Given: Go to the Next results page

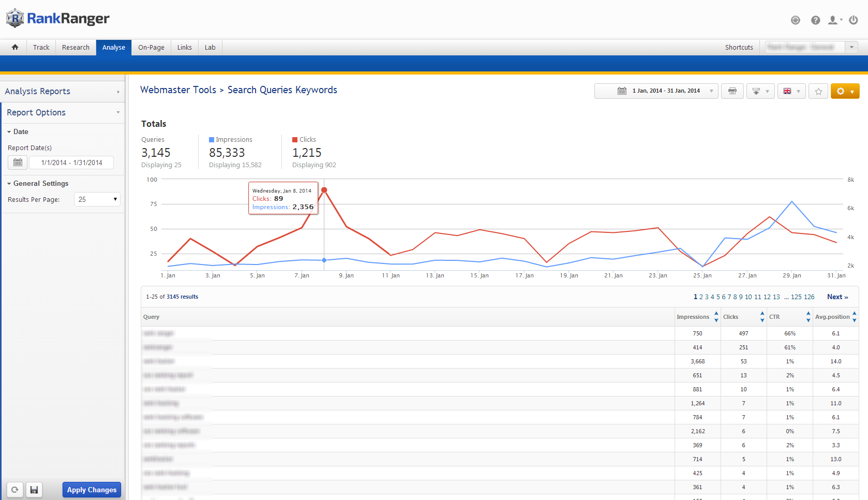Looking at the screenshot, I should point(837,297).
